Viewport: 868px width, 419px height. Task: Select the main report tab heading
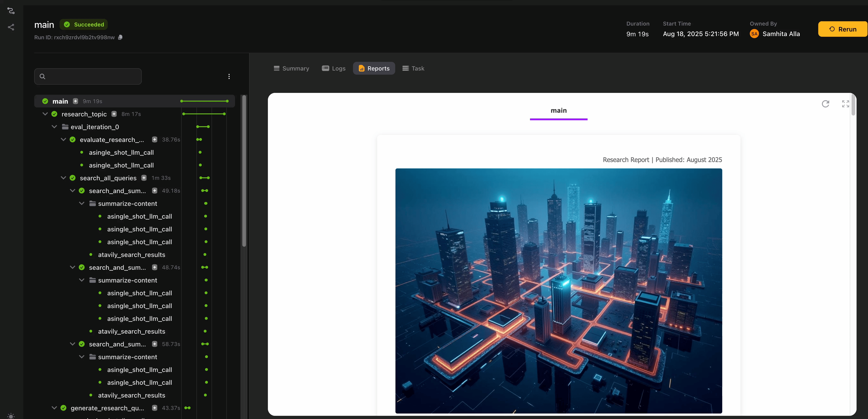click(x=558, y=110)
